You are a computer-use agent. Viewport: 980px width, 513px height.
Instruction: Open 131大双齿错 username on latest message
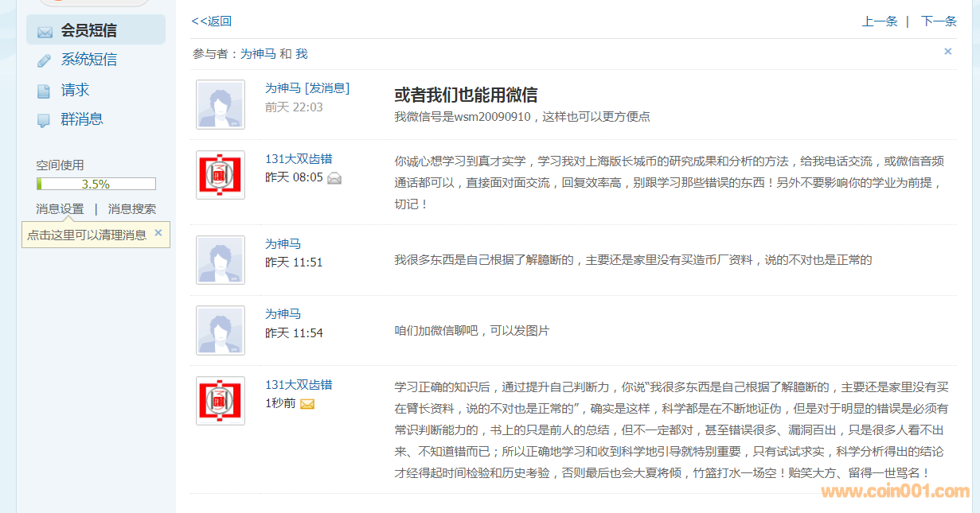click(299, 385)
